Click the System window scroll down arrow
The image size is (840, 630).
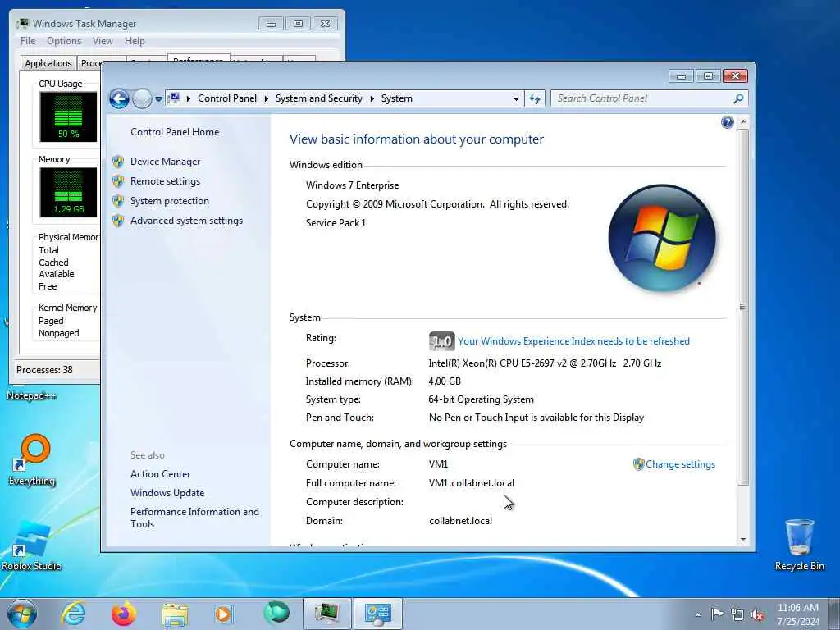pyautogui.click(x=743, y=540)
